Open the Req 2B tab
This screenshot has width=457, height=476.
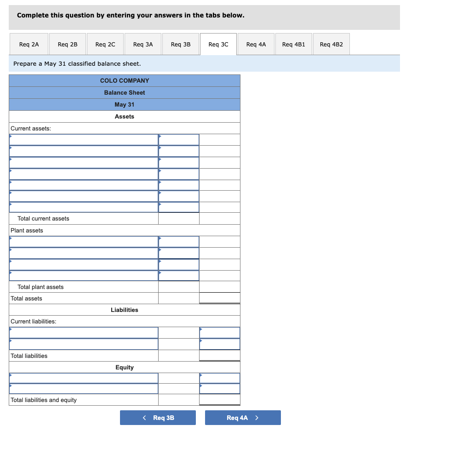pyautogui.click(x=67, y=44)
